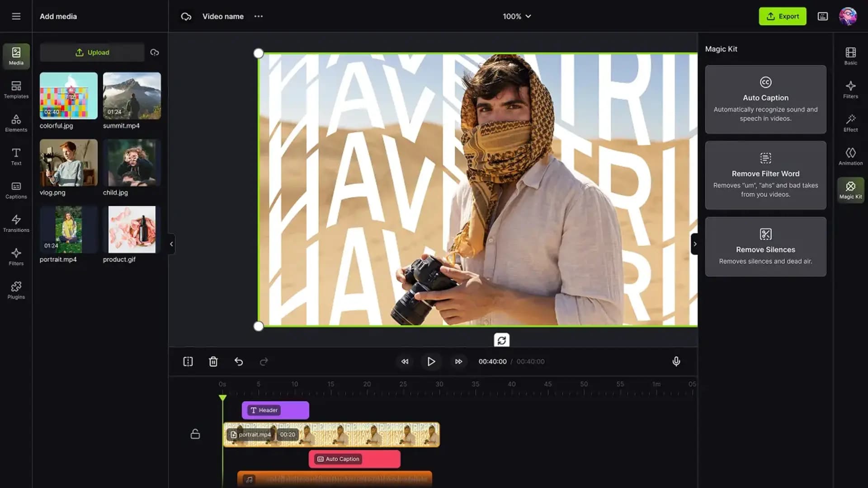Rewind the playback
Image resolution: width=868 pixels, height=488 pixels.
tap(405, 361)
